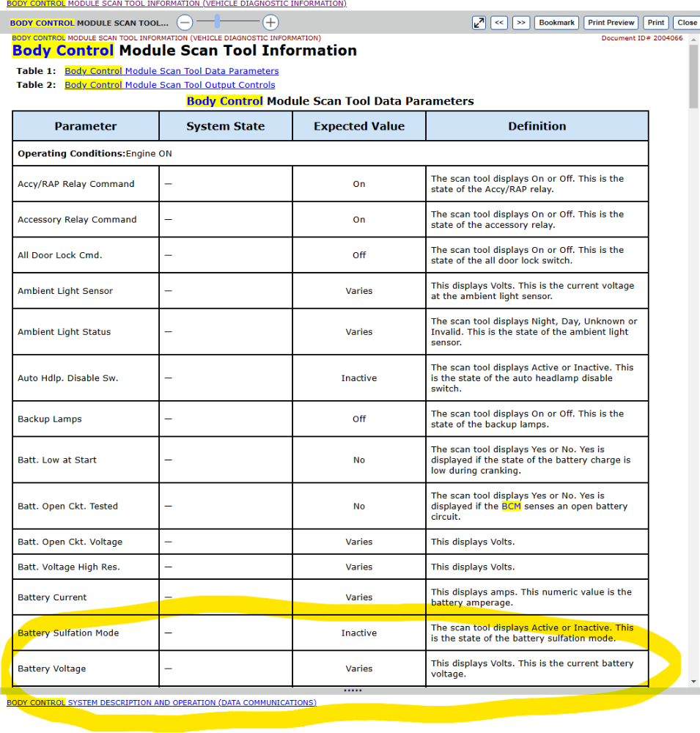Click the Body Control Module Scan Tool Information heading
Screen dimensions: 700x733
coord(185,51)
